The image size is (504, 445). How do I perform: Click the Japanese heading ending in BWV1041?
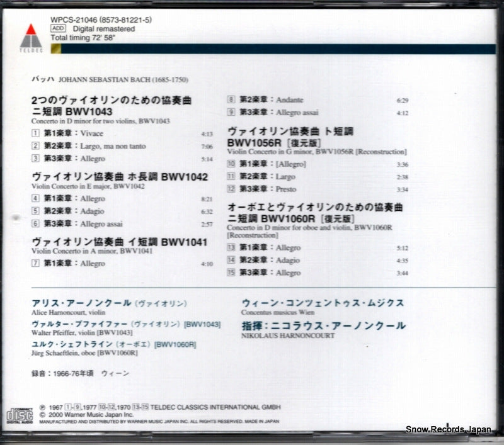point(120,242)
